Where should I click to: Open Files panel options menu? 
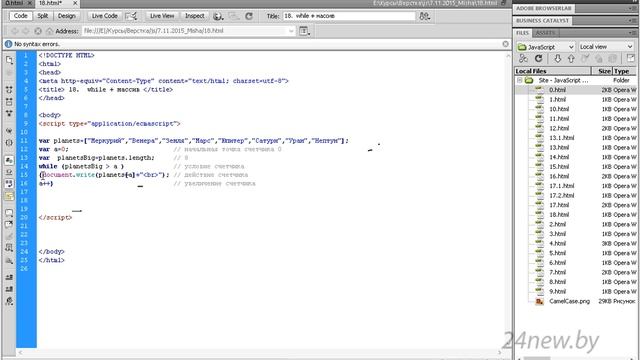point(632,33)
